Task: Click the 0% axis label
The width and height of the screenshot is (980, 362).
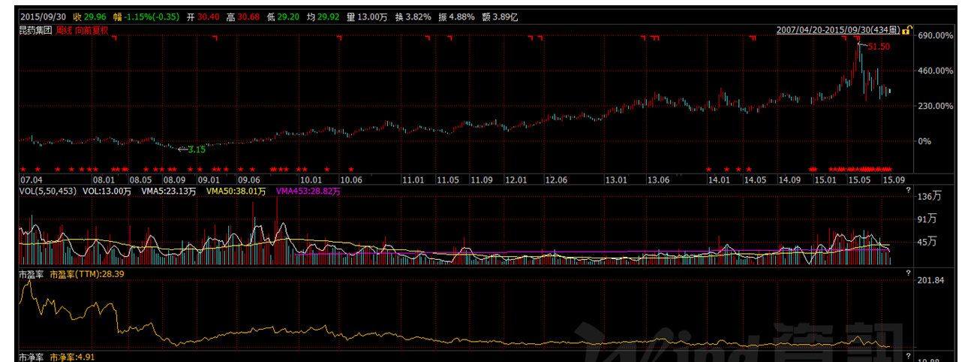Action: tap(925, 141)
